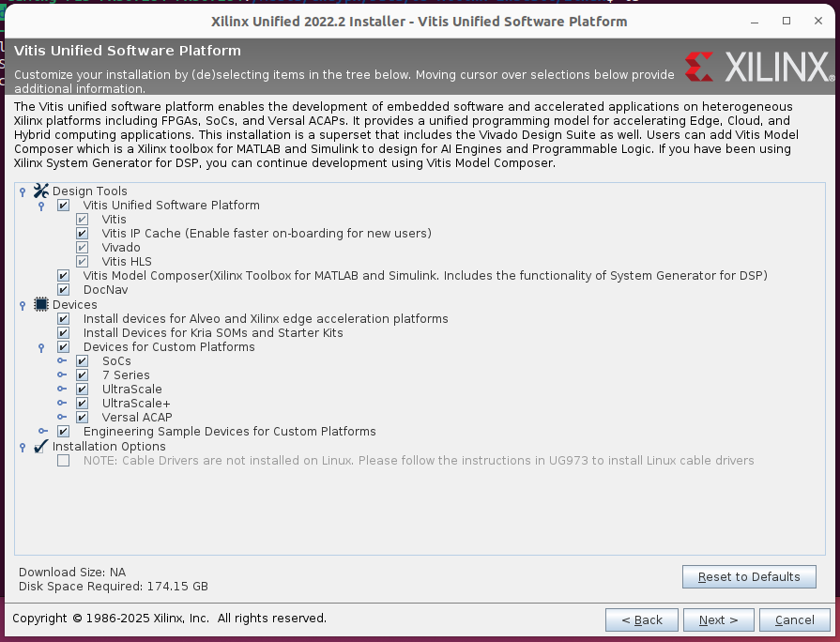840x642 pixels.
Task: Click the Installation Options checkmark icon
Action: tap(40, 447)
